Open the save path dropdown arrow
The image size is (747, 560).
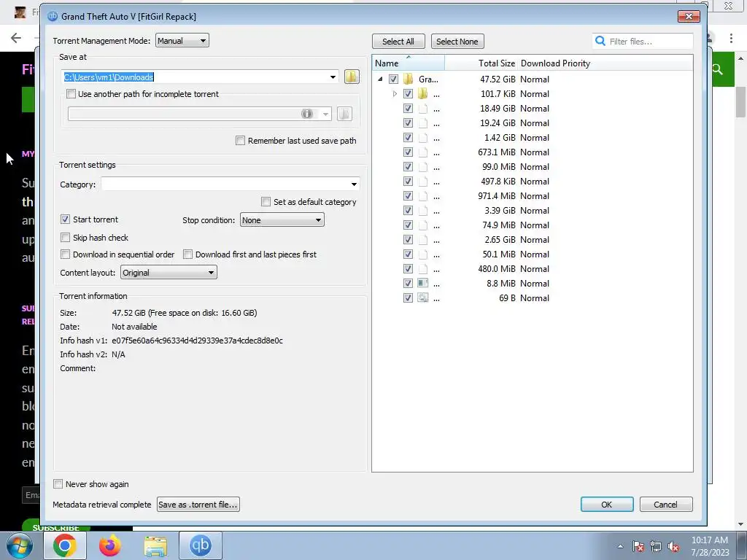point(333,77)
